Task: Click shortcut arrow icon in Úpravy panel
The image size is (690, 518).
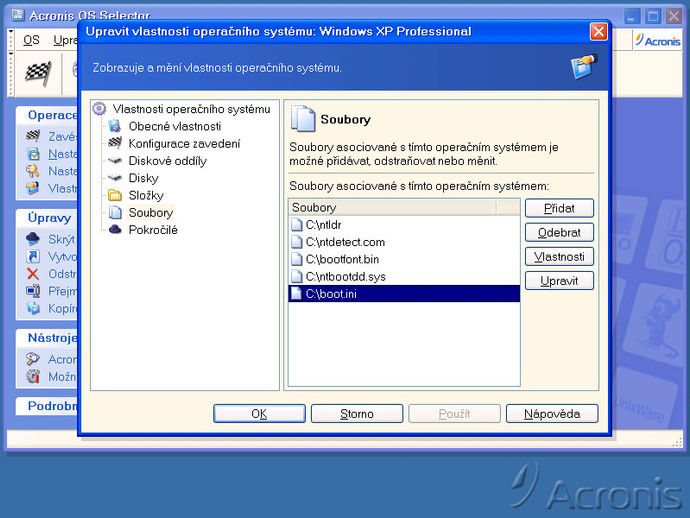Action: coord(33,257)
